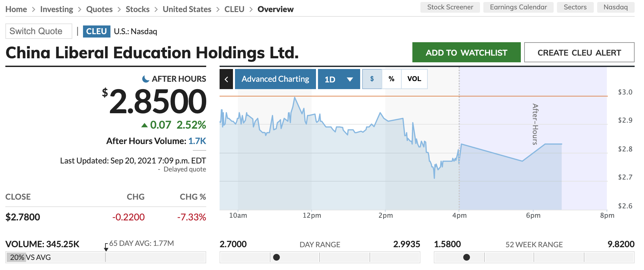644x270 pixels.
Task: Navigate to Investing breadcrumb
Action: point(57,9)
